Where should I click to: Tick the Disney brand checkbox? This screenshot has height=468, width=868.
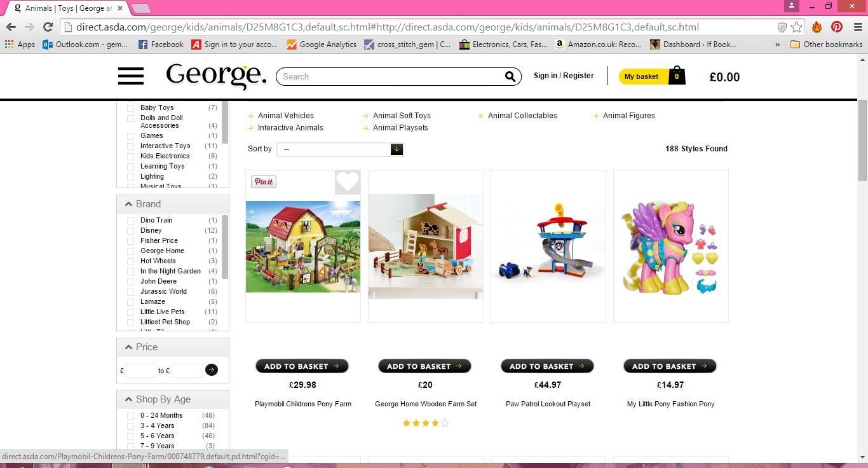(x=131, y=231)
